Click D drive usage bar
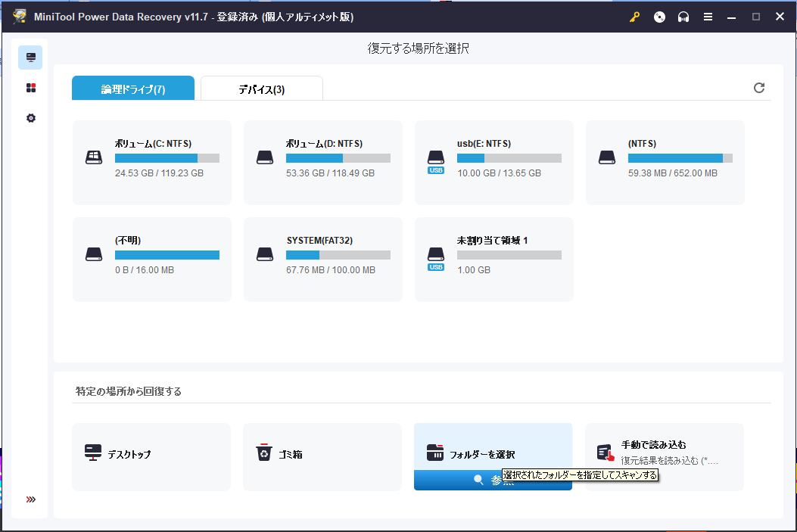The height and width of the screenshot is (532, 797). coord(338,158)
